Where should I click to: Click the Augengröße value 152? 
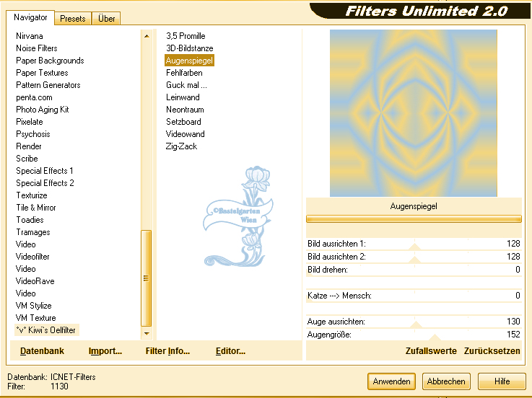(x=513, y=335)
